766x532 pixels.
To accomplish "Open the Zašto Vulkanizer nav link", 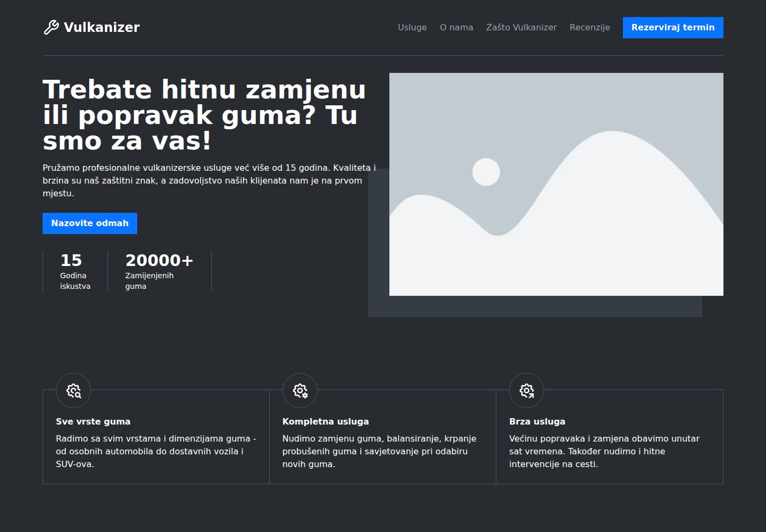I will (x=521, y=27).
